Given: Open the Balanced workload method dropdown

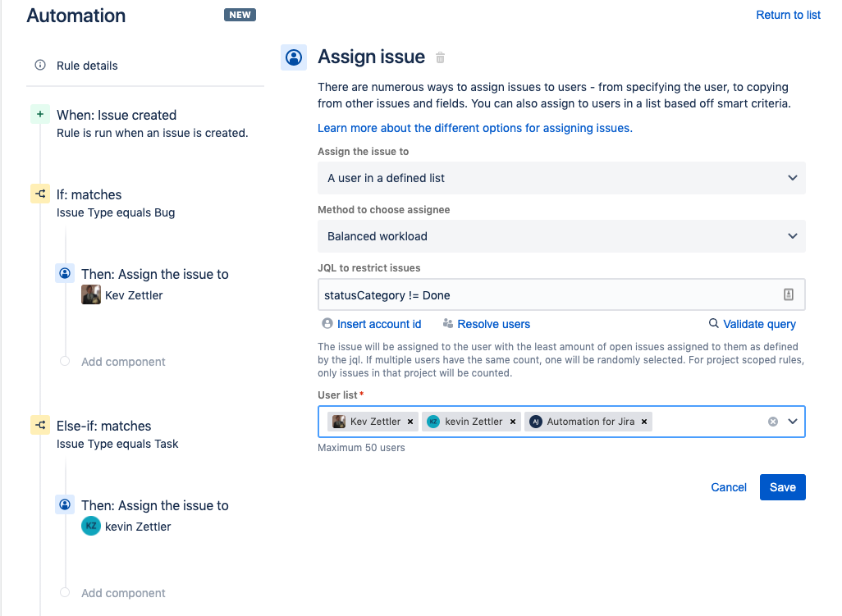Looking at the screenshot, I should pos(561,236).
